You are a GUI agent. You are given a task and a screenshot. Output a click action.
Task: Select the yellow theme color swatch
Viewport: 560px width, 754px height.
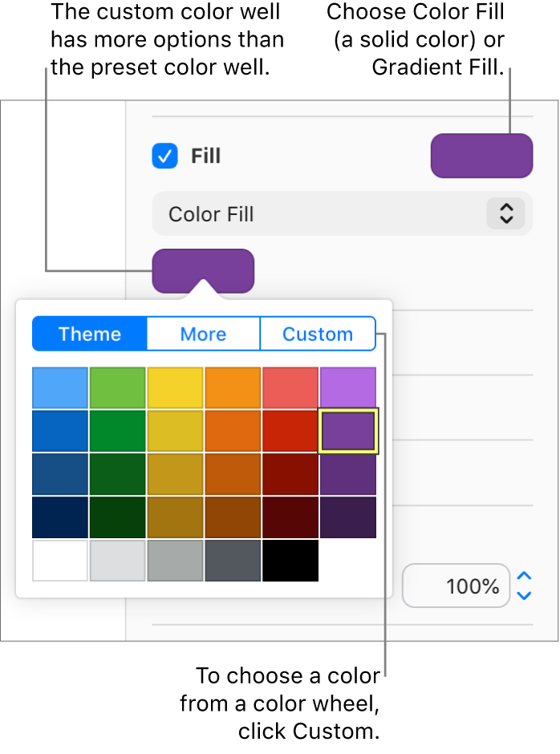(x=175, y=387)
